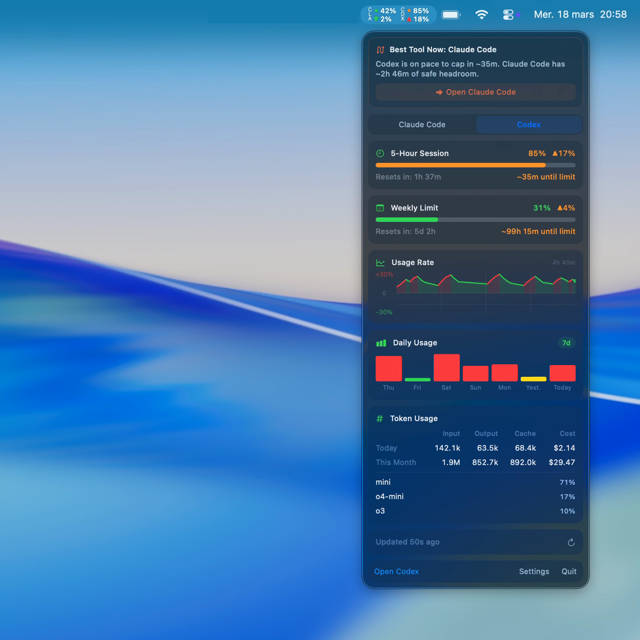Click the Best Tool Now: Claude Code heading

pos(443,50)
